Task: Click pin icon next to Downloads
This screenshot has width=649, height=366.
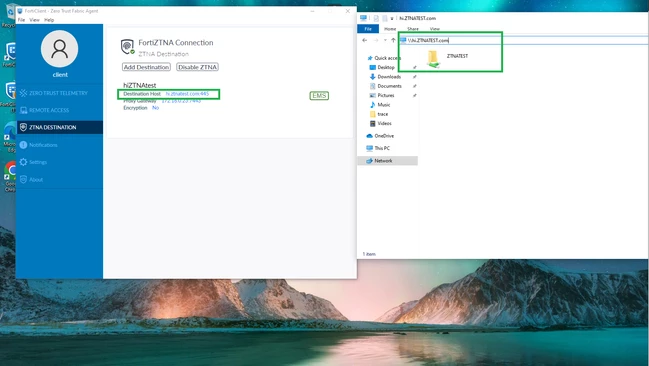Action: click(x=414, y=77)
